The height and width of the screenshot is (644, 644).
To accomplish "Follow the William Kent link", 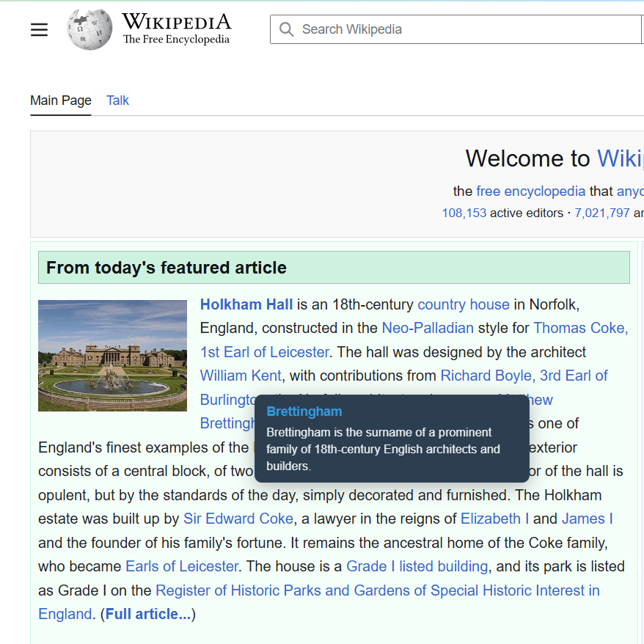I will click(x=241, y=376).
